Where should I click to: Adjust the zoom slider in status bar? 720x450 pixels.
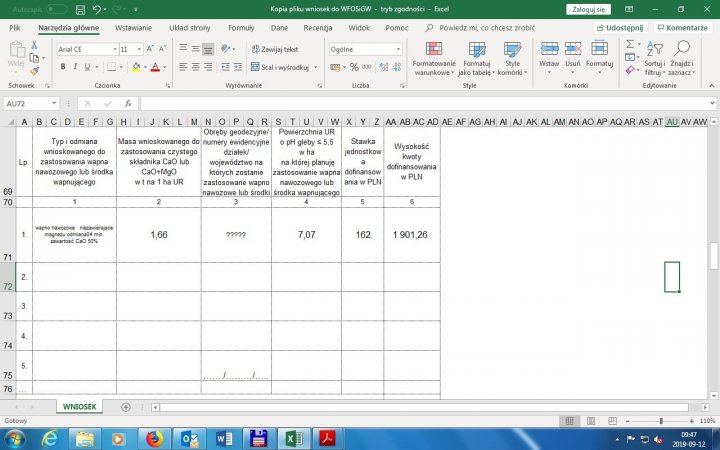pos(659,421)
